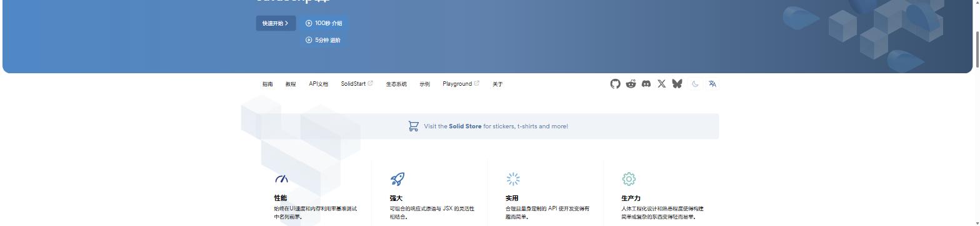Open the Reddit icon link
The width and height of the screenshot is (980, 226).
[631, 84]
